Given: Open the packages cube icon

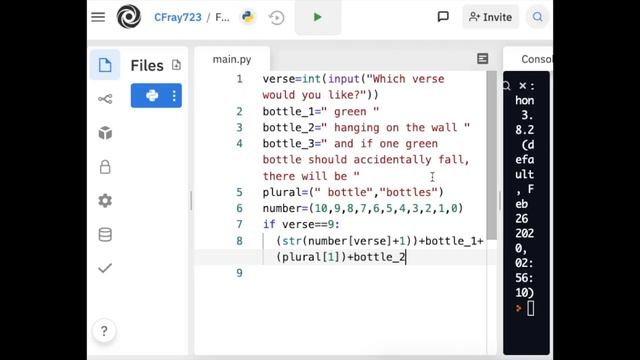Looking at the screenshot, I should pos(105,133).
